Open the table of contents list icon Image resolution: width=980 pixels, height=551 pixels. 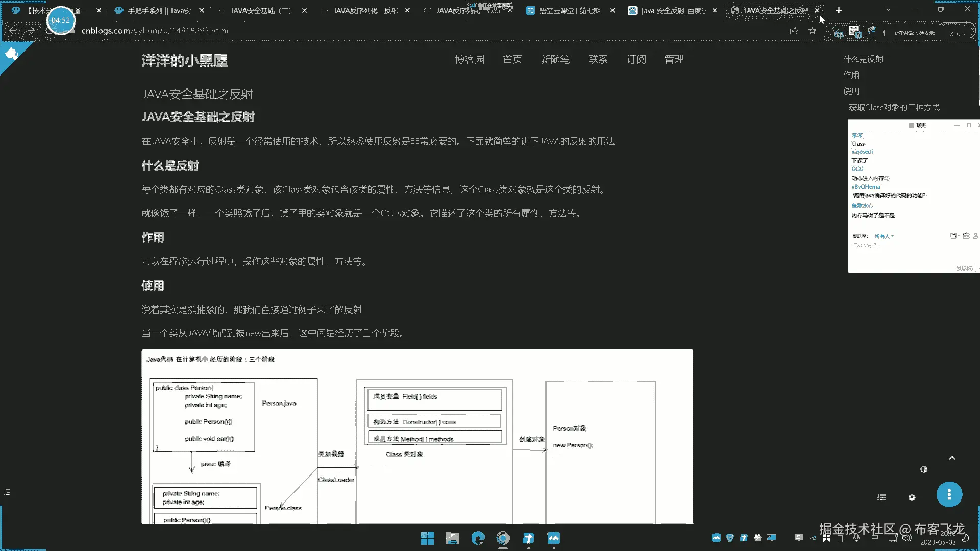coord(881,497)
